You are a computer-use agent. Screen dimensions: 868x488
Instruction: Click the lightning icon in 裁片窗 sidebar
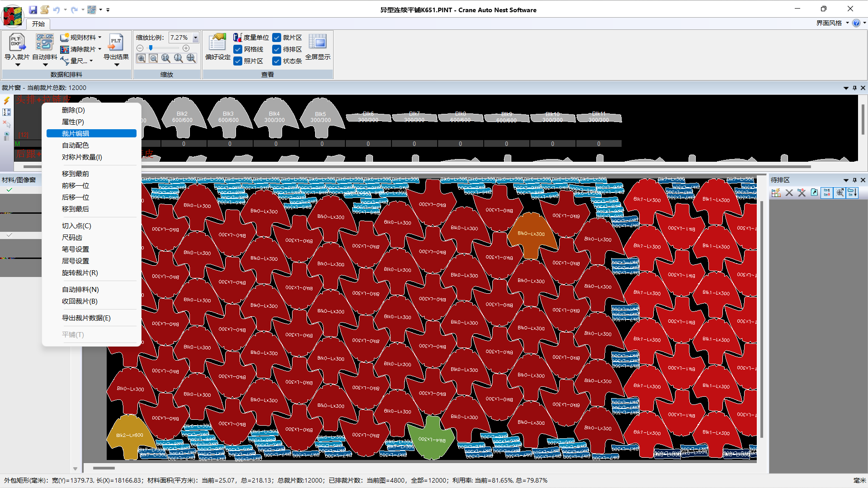pyautogui.click(x=7, y=100)
